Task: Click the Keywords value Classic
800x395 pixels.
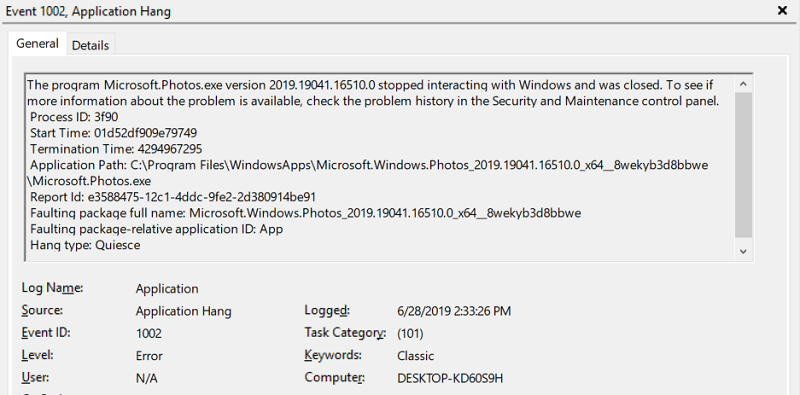Action: (x=415, y=356)
